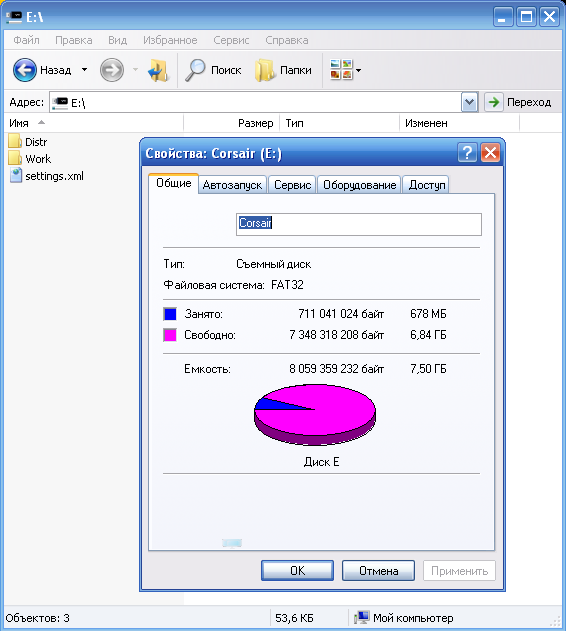Viewport: 566px width, 631px height.
Task: Click the magenta Свободно color swatch
Action: [x=170, y=335]
